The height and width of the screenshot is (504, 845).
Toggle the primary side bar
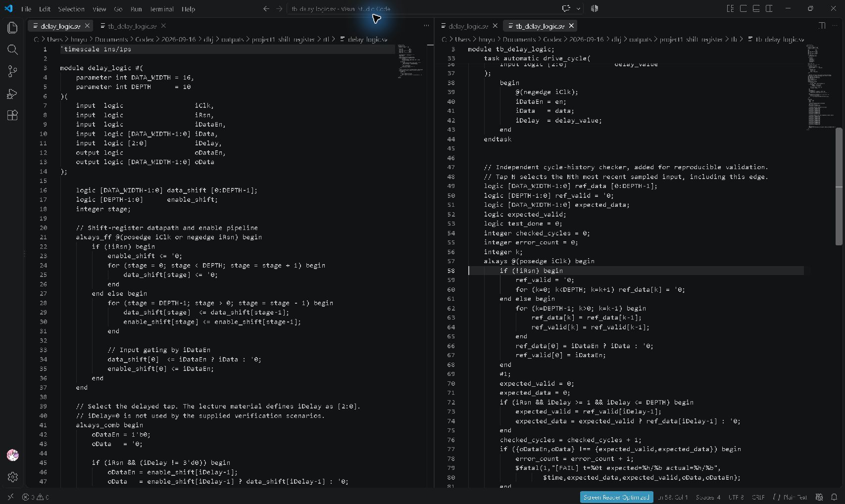tap(743, 8)
